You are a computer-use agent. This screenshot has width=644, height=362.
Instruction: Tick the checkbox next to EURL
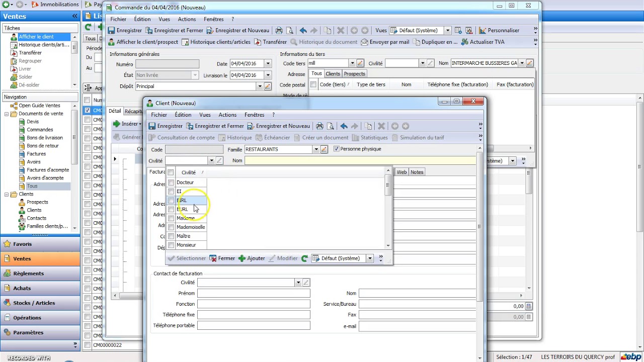coord(171,209)
